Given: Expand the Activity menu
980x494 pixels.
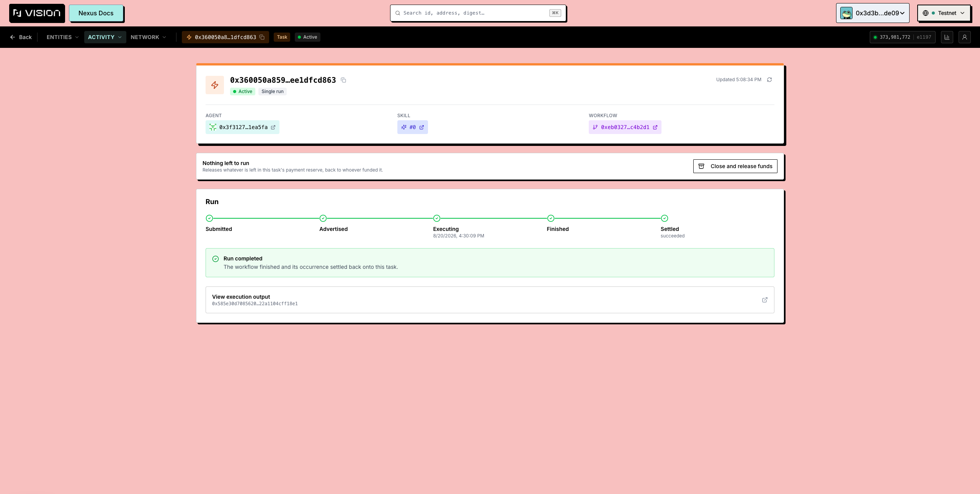Looking at the screenshot, I should (x=105, y=37).
